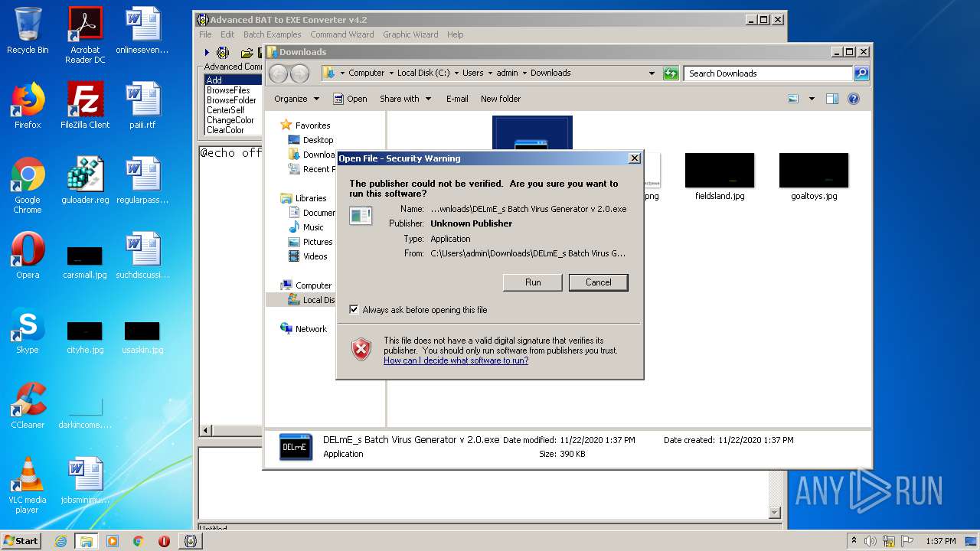Uncheck Always ask before opening this file
The width and height of the screenshot is (980, 551).
click(x=354, y=310)
